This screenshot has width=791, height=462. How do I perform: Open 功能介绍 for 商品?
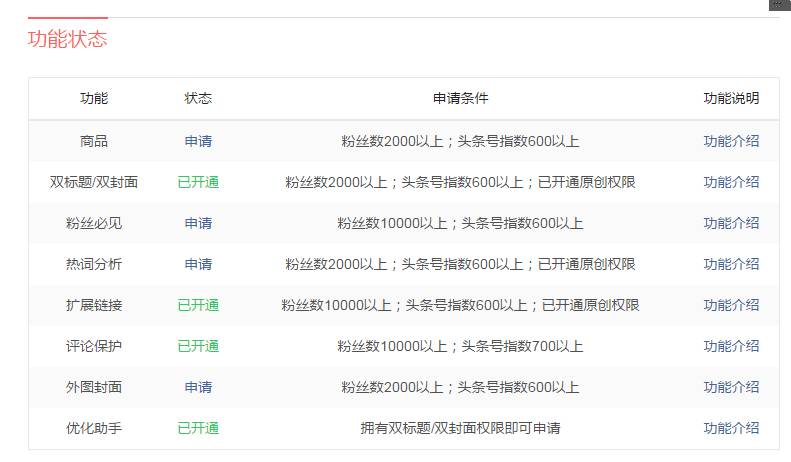pyautogui.click(x=730, y=141)
